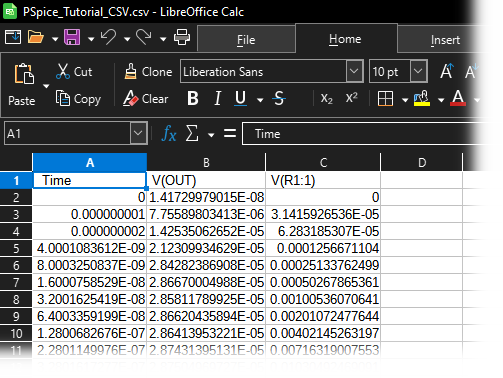Open the Function Wizard fx icon
The height and width of the screenshot is (378, 503).
click(x=169, y=134)
